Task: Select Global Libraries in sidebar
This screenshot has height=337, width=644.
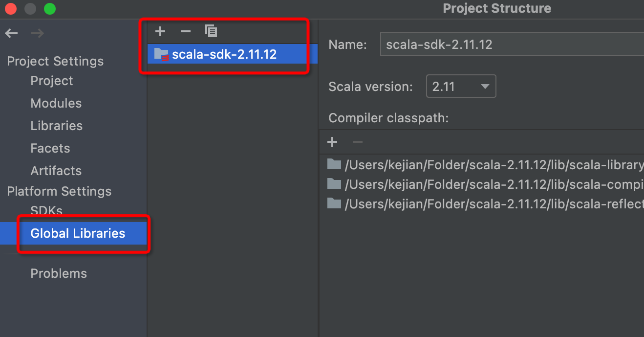Action: point(78,233)
